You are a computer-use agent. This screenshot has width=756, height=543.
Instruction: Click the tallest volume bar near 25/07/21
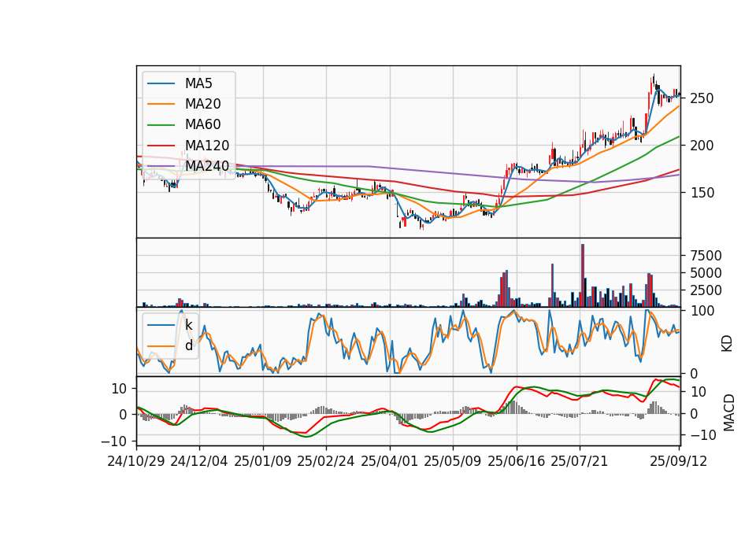(583, 275)
